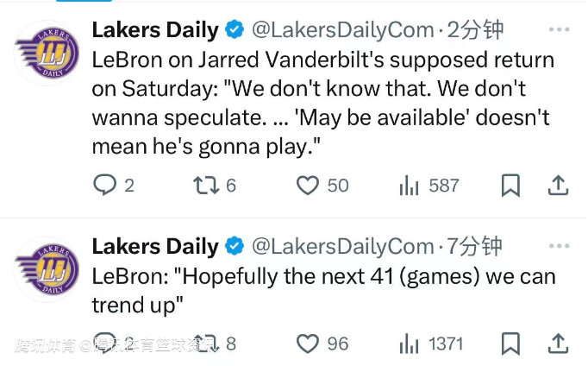
Task: Like the 'next 41 games' tweet
Action: [308, 344]
